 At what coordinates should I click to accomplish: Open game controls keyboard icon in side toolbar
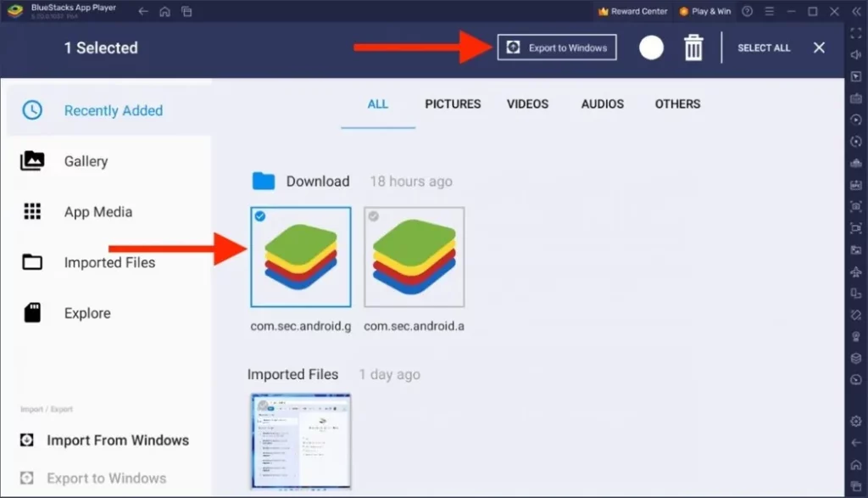(x=856, y=98)
